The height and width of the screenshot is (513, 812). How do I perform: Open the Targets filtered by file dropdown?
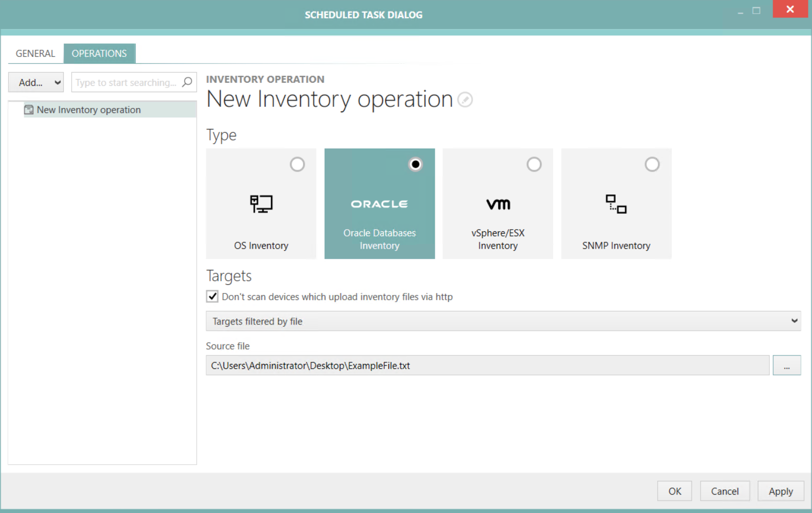(503, 321)
